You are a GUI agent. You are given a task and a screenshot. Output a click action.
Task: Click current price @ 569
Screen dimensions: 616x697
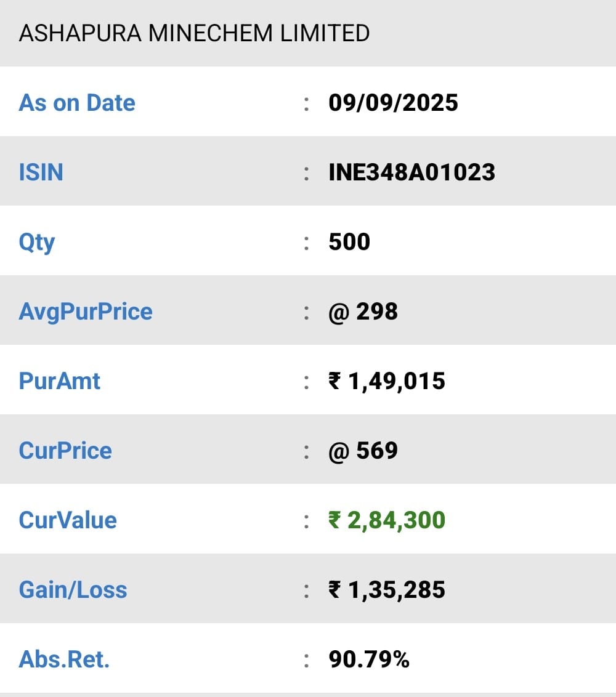pos(363,450)
